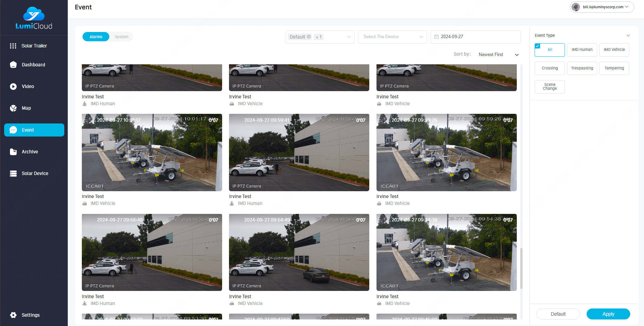
Task: Click the Event chat bubble icon
Action: click(13, 130)
